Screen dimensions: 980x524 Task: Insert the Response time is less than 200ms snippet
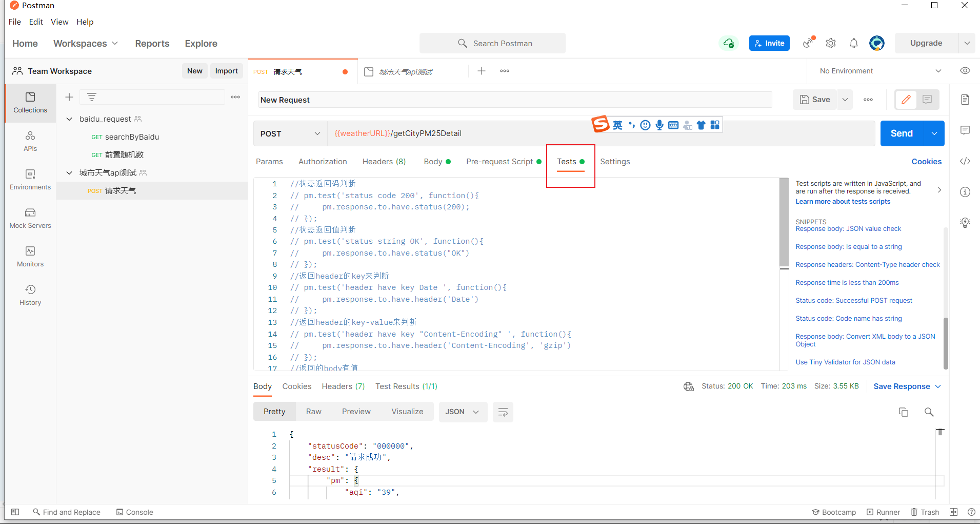click(x=847, y=283)
